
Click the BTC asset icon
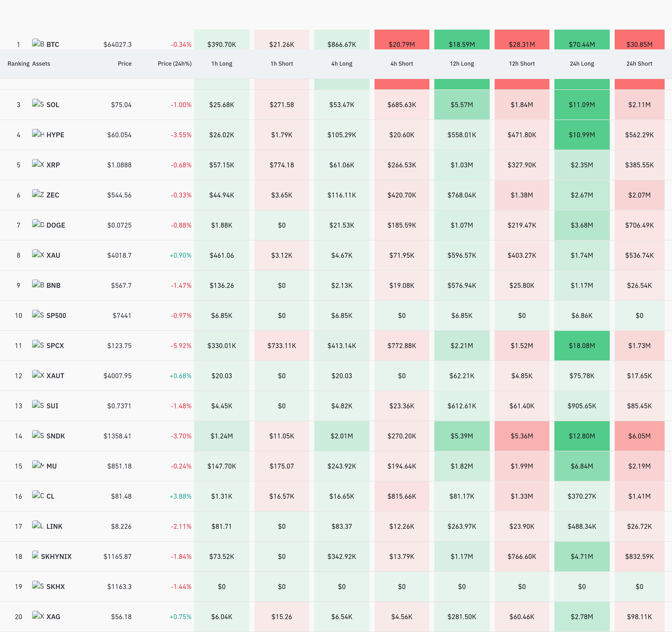[38, 44]
